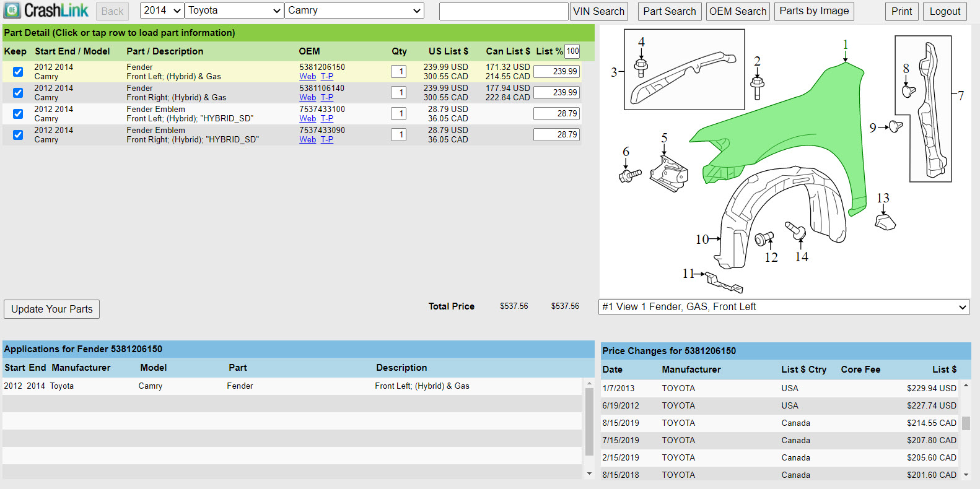The width and height of the screenshot is (980, 489).
Task: Click the disabled Back button
Action: (112, 11)
